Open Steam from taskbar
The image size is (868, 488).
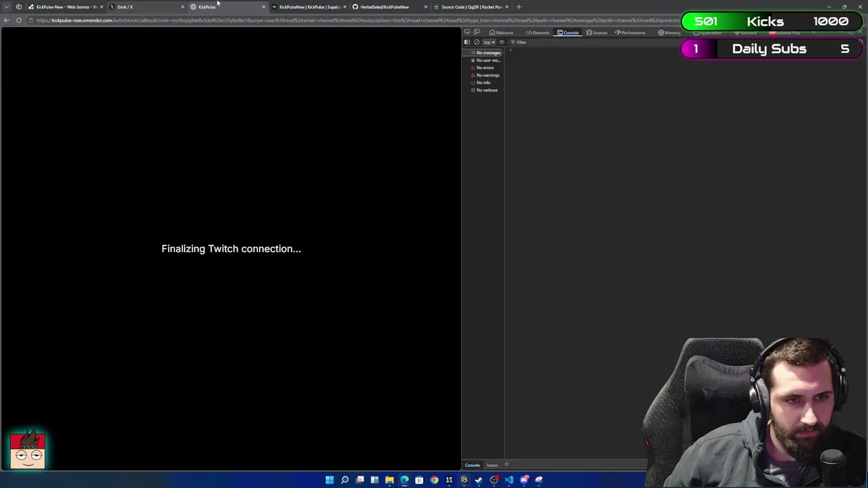click(479, 480)
